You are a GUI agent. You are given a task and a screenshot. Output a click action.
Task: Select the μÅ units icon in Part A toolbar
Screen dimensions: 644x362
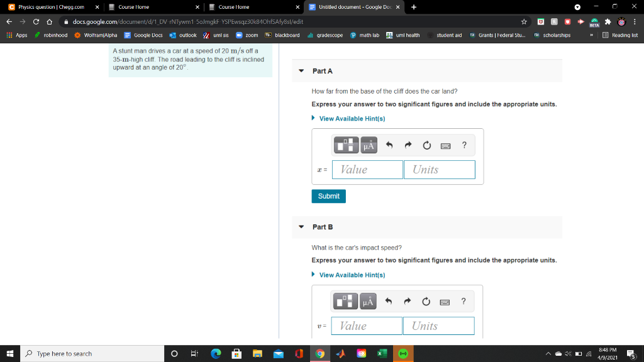pyautogui.click(x=368, y=145)
